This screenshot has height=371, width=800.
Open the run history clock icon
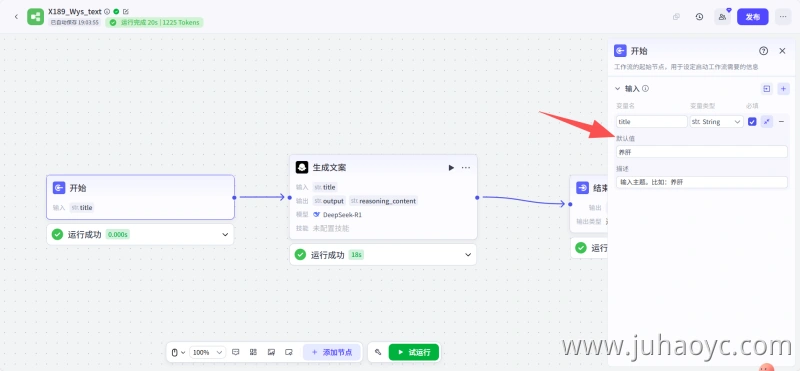tap(699, 17)
